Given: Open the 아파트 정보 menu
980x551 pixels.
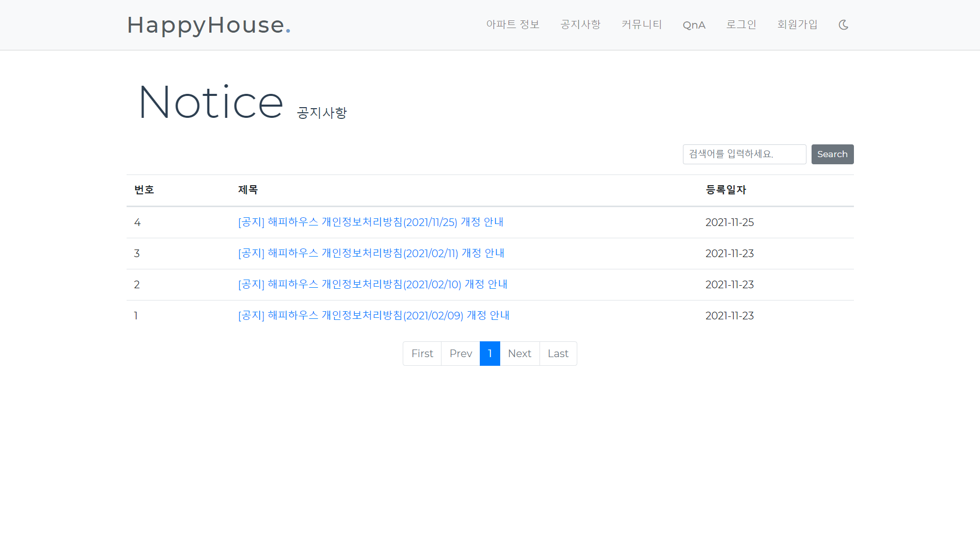Looking at the screenshot, I should (x=512, y=24).
